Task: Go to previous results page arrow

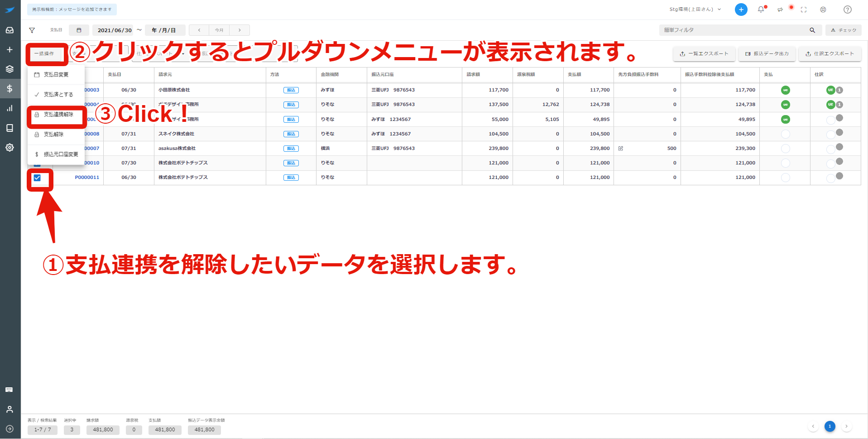Action: (813, 426)
